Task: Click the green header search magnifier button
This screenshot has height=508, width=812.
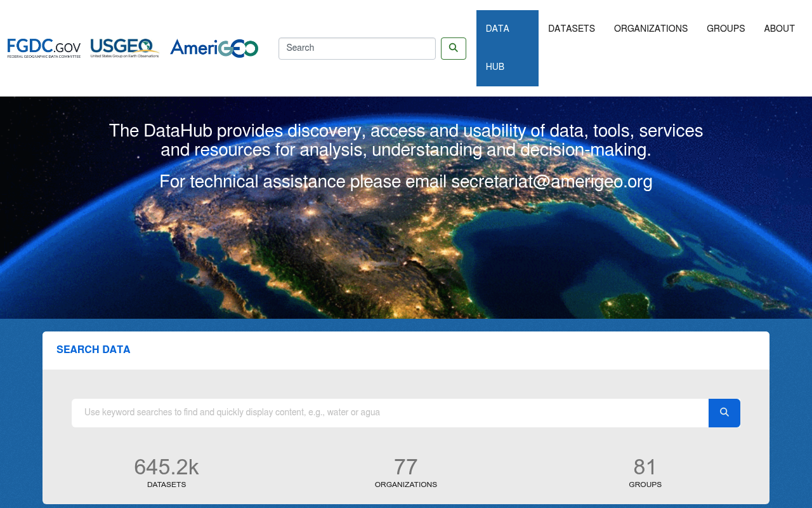Action: (x=454, y=48)
